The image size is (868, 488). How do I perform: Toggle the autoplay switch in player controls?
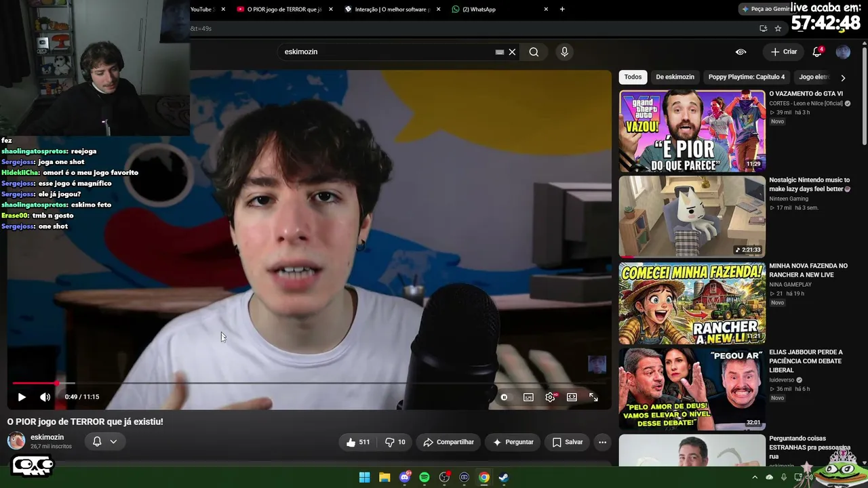tap(504, 397)
